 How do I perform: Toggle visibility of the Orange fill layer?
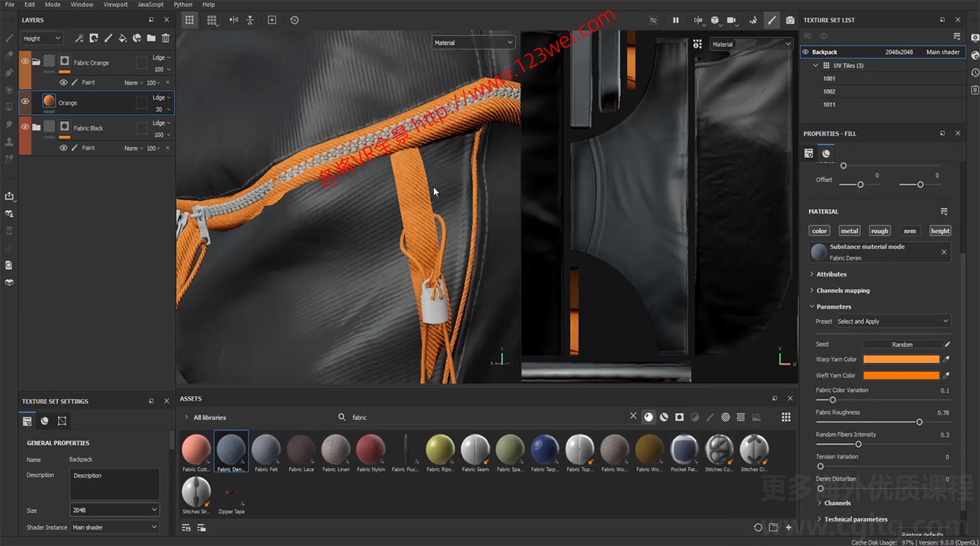pyautogui.click(x=26, y=101)
